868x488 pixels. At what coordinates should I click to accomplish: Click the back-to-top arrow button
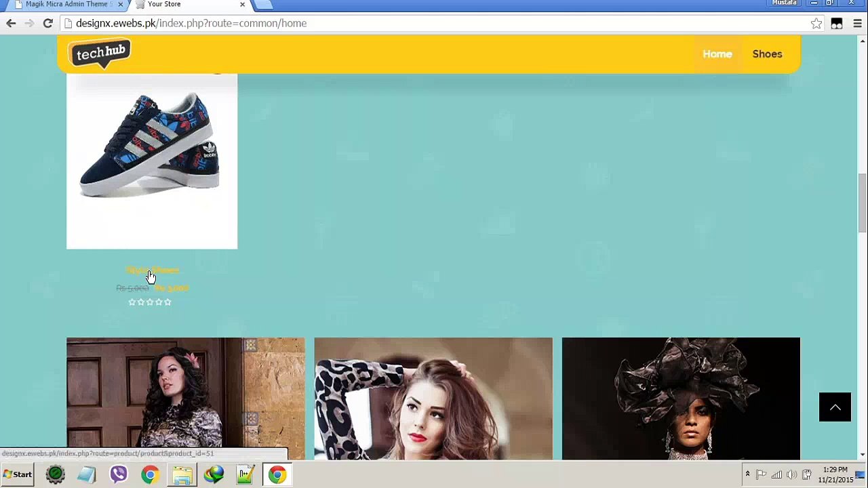point(835,407)
